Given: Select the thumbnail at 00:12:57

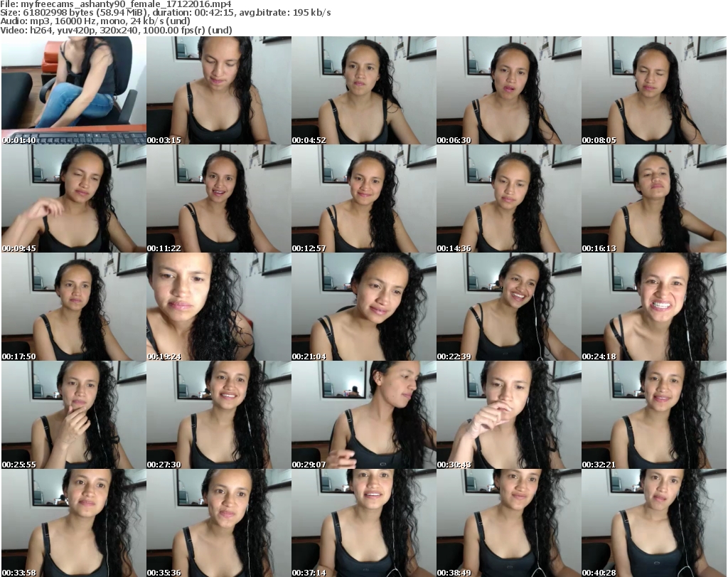Looking at the screenshot, I should tap(364, 198).
